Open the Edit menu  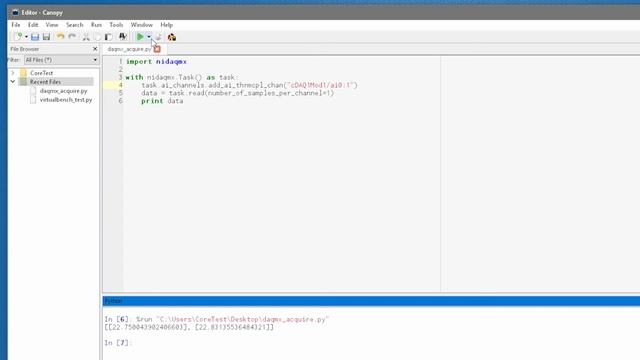click(33, 25)
